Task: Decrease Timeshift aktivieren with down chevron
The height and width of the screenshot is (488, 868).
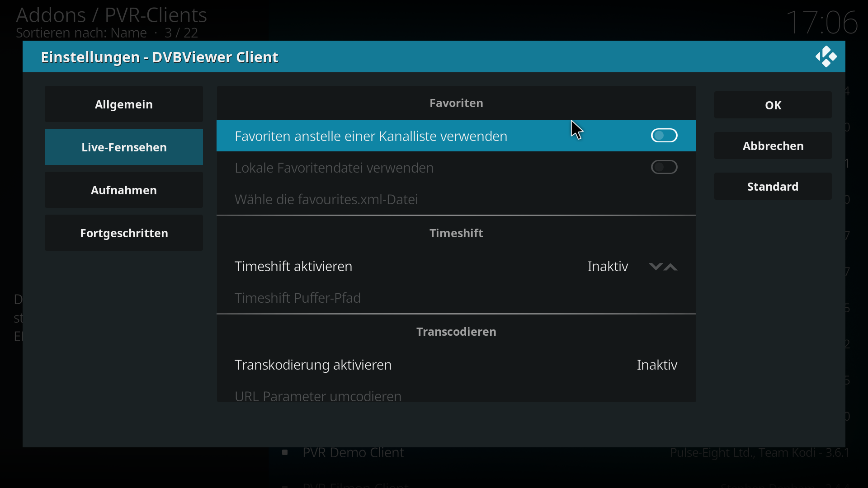Action: pos(655,267)
